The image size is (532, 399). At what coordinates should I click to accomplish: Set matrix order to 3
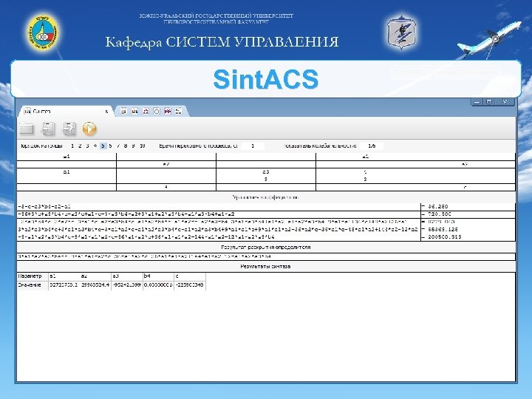(87, 146)
